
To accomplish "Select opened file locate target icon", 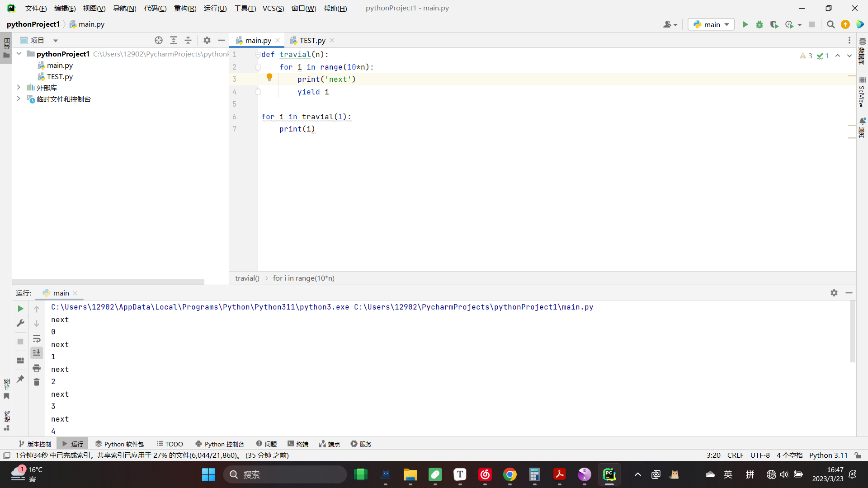I will coord(159,40).
